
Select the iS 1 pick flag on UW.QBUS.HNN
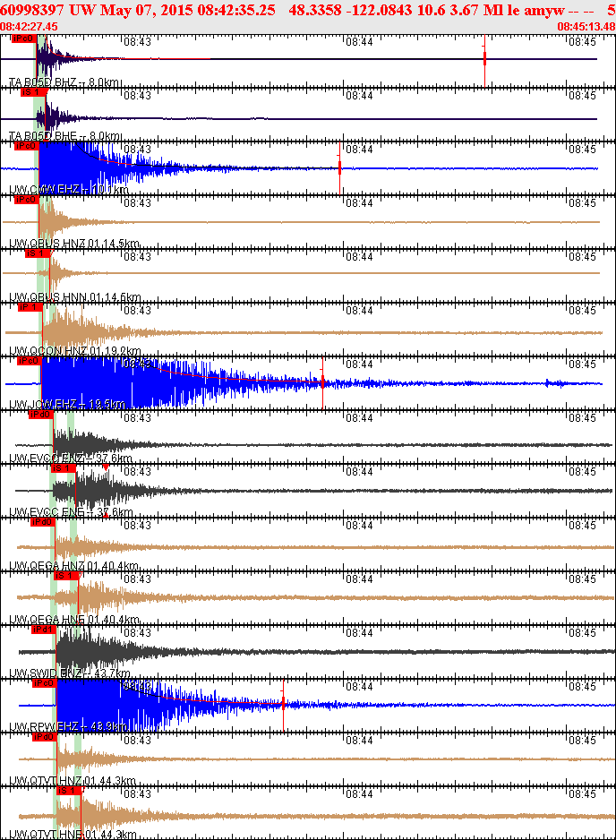click(37, 253)
